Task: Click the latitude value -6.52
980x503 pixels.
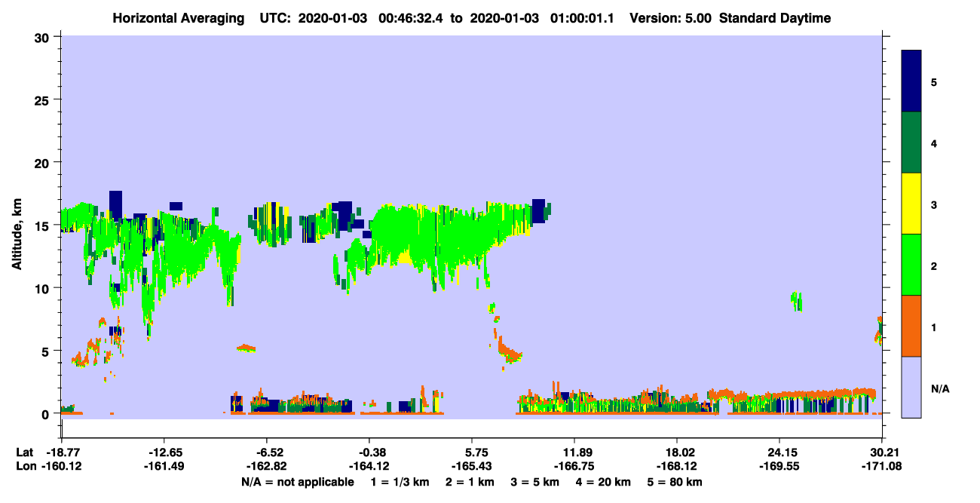Action: [x=269, y=452]
